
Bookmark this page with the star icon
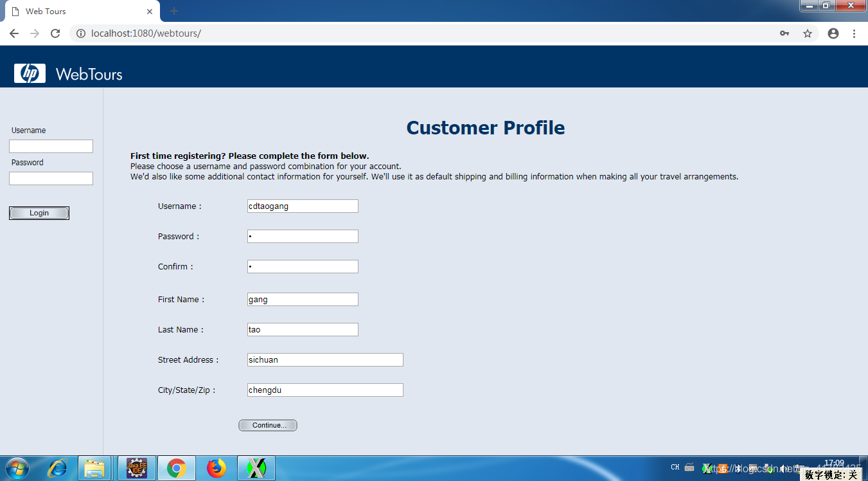click(x=808, y=33)
